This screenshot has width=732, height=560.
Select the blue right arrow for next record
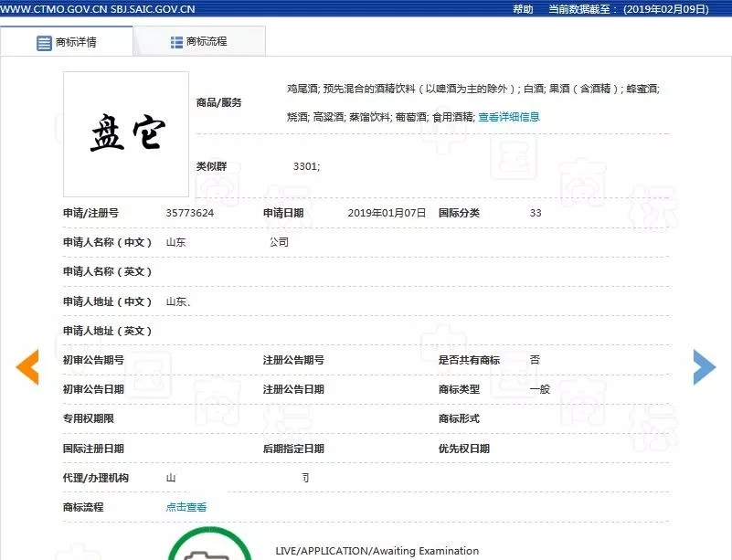click(705, 367)
